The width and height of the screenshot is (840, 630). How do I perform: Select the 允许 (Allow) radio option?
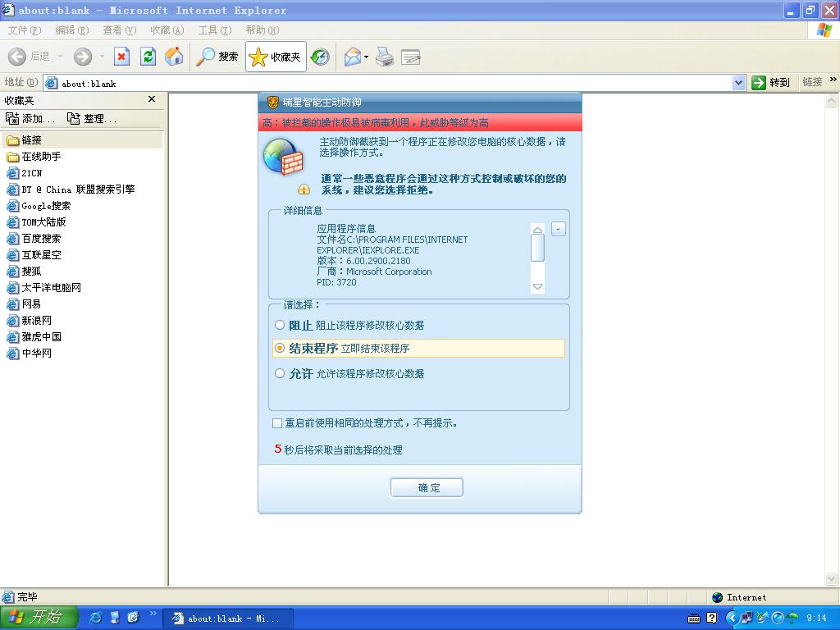pyautogui.click(x=280, y=373)
